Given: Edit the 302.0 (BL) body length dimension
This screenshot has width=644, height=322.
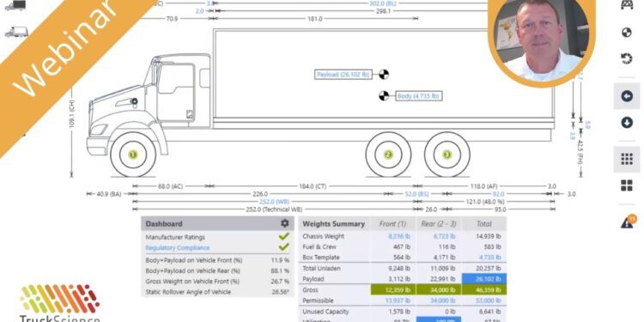Looking at the screenshot, I should tap(383, 3).
